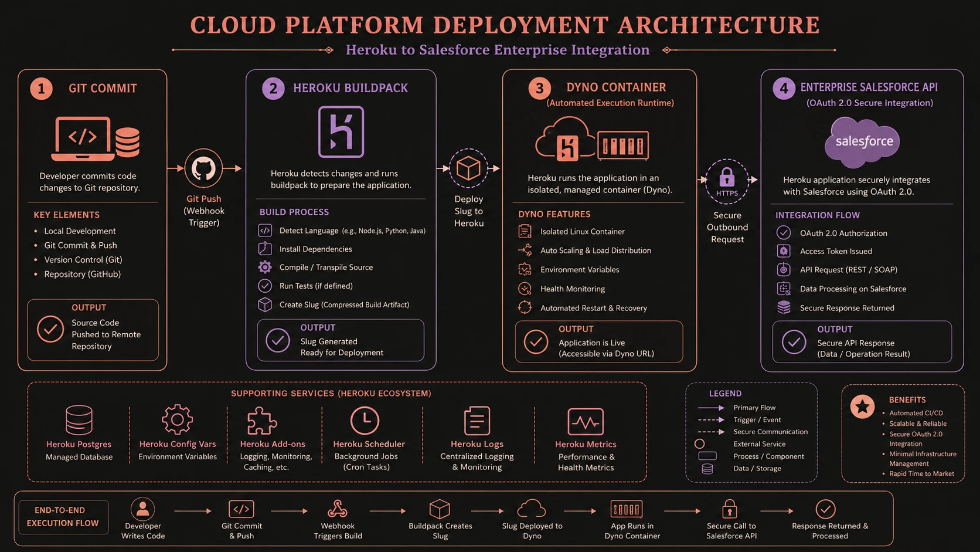The height and width of the screenshot is (552, 980).
Task: Click the Create Slug cube icon
Action: (x=265, y=304)
